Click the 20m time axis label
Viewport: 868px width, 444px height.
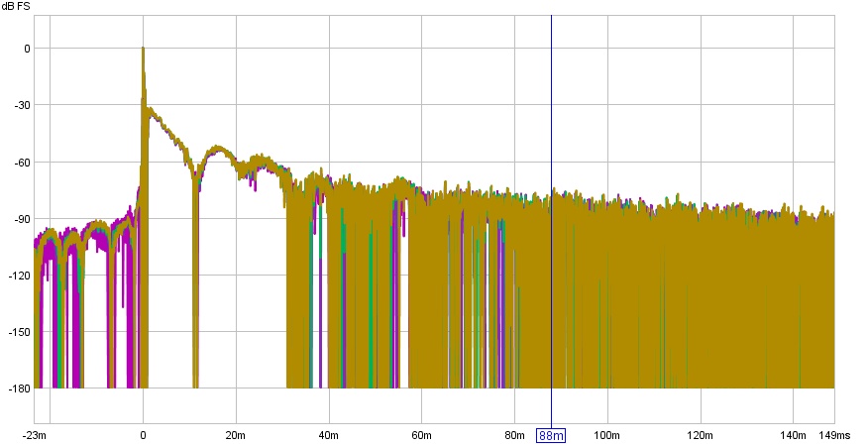pyautogui.click(x=235, y=435)
